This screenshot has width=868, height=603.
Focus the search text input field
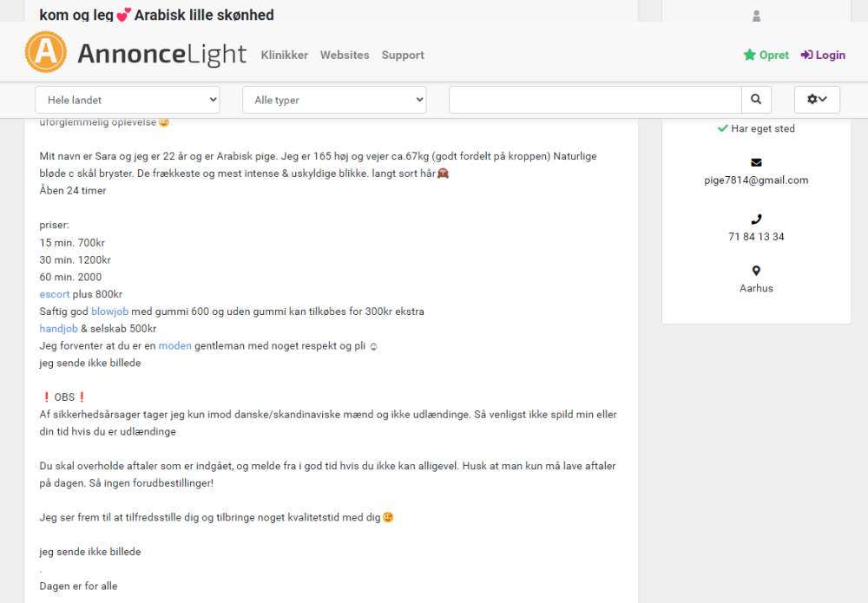595,100
